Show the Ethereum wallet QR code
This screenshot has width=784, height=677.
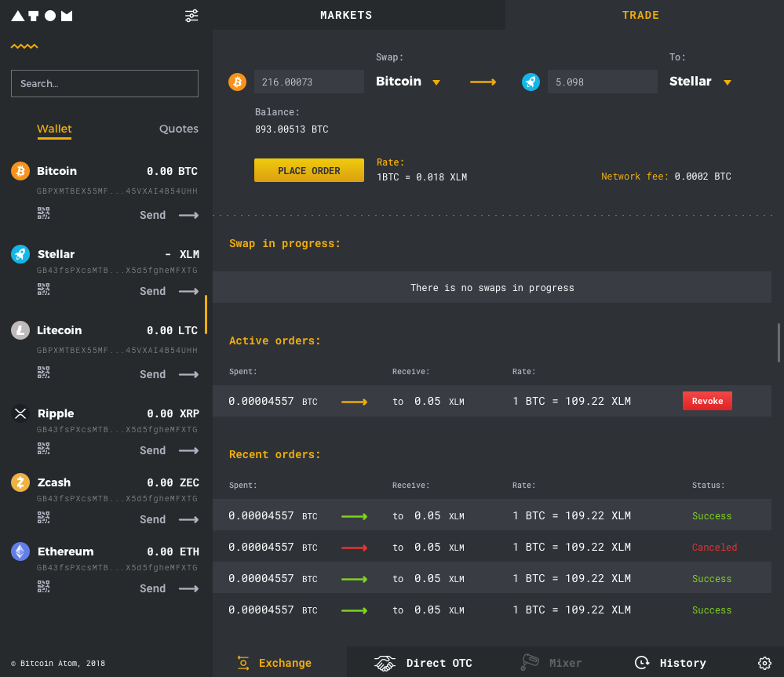click(43, 587)
